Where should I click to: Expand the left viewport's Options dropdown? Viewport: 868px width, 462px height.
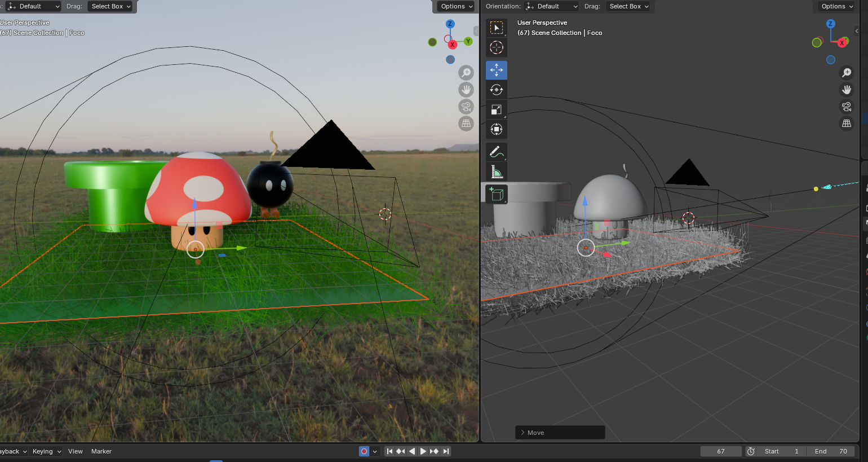457,6
